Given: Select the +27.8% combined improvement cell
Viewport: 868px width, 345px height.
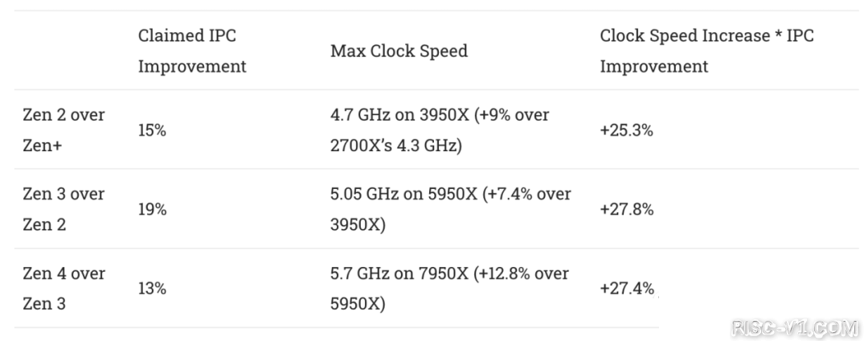Looking at the screenshot, I should pyautogui.click(x=626, y=209).
